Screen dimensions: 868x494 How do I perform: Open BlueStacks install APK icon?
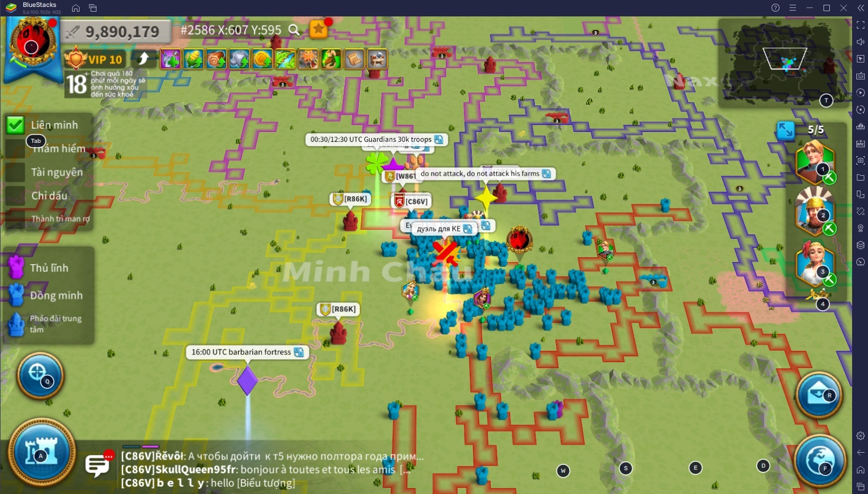pyautogui.click(x=860, y=143)
